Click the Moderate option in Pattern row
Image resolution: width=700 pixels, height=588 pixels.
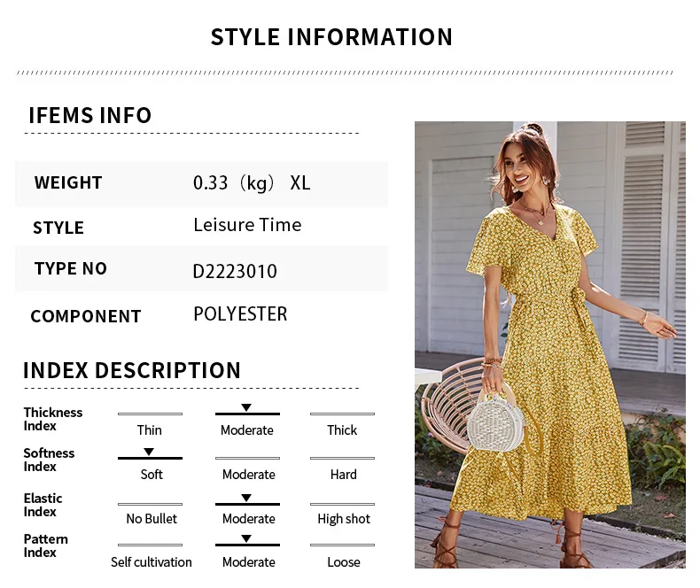point(249,562)
